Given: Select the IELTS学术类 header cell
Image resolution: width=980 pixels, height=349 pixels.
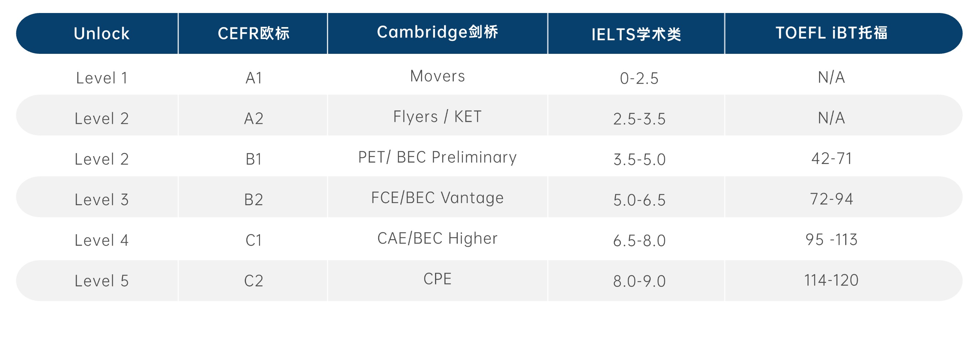Looking at the screenshot, I should click(x=636, y=34).
